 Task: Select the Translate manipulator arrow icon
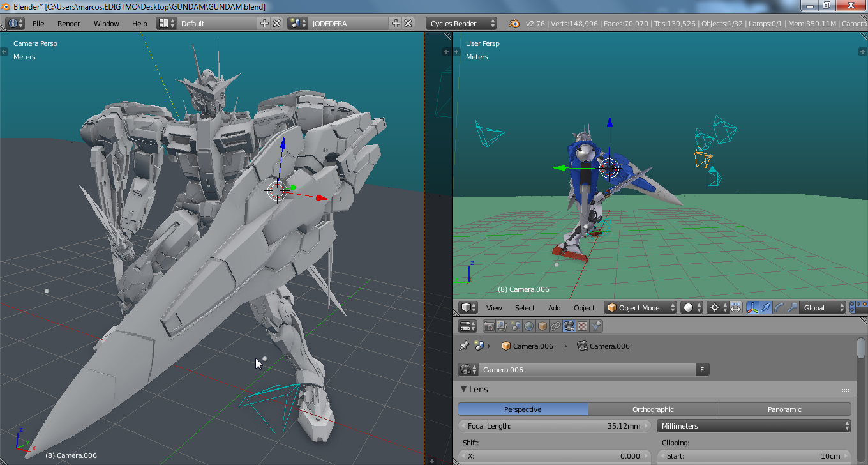coord(765,308)
